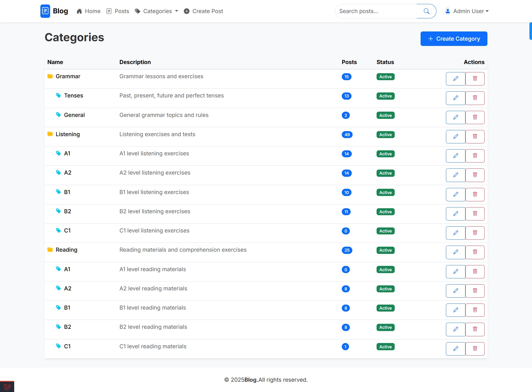
Task: Open the Posts menu item
Action: point(118,11)
